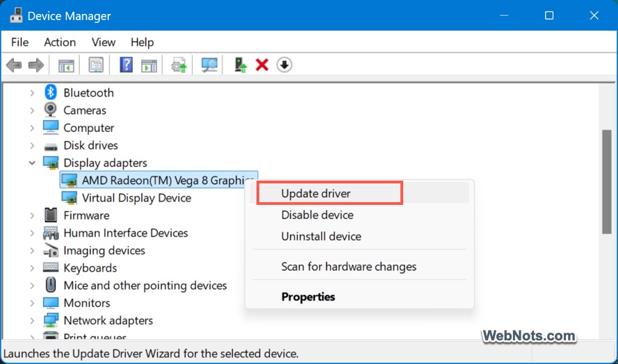Minimize the Device Manager window
The height and width of the screenshot is (364, 618).
point(504,16)
